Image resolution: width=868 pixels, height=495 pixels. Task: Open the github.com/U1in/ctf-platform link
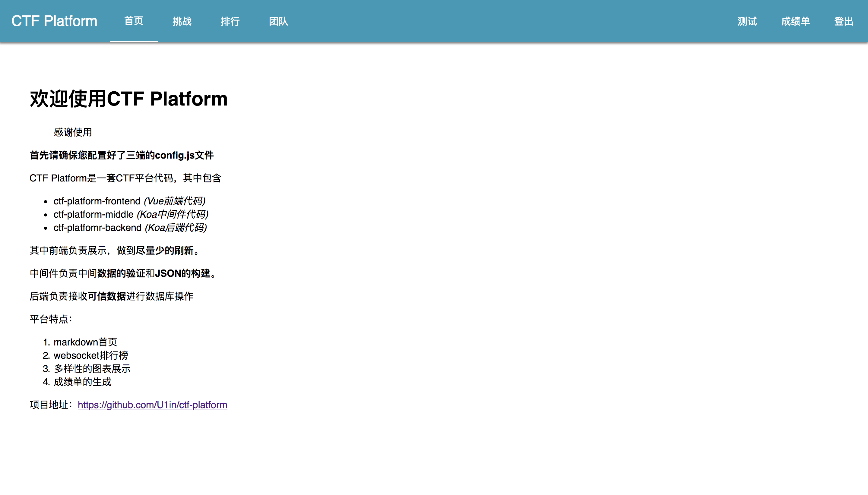[x=152, y=405]
